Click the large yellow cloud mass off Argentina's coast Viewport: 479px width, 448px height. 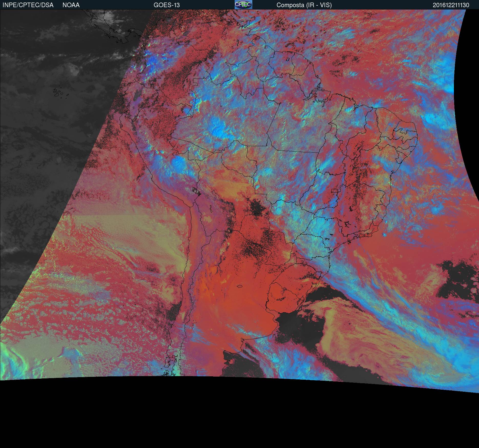pyautogui.click(x=341, y=333)
